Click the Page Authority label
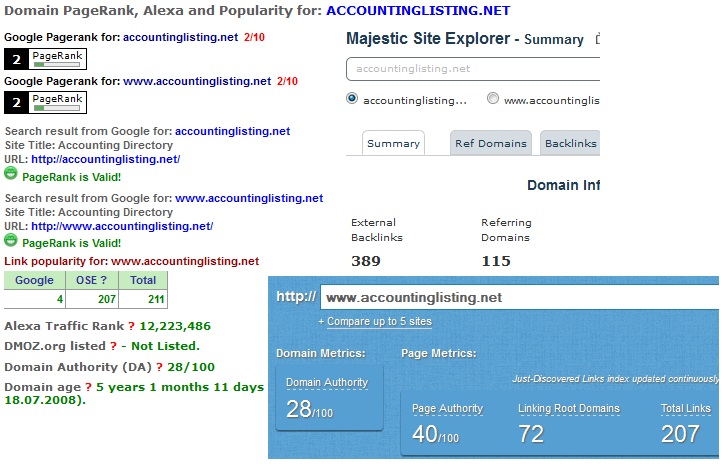The height and width of the screenshot is (472, 728). (x=448, y=408)
